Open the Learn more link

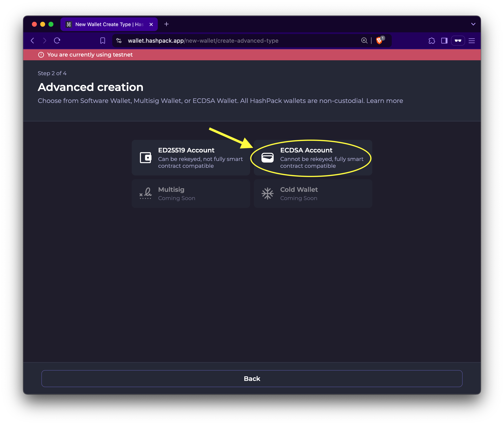point(385,101)
